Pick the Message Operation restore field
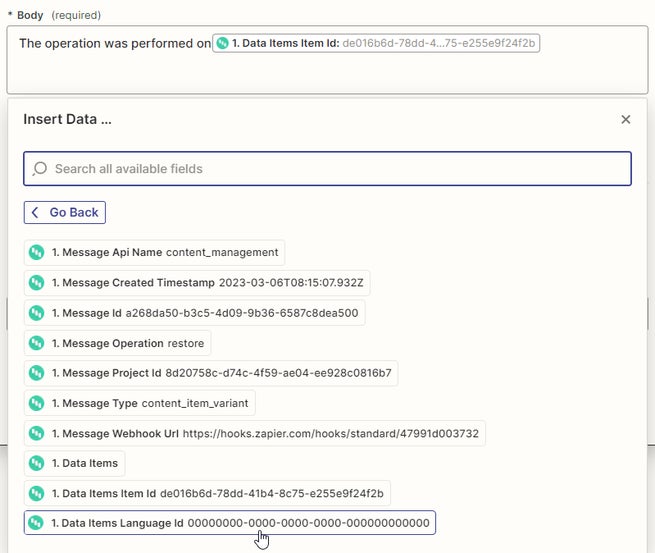 tap(118, 343)
